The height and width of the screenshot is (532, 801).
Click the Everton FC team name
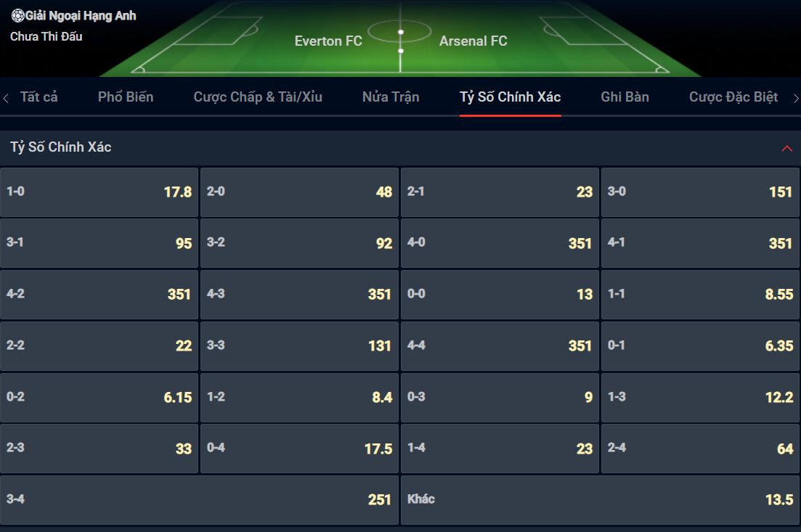(328, 41)
